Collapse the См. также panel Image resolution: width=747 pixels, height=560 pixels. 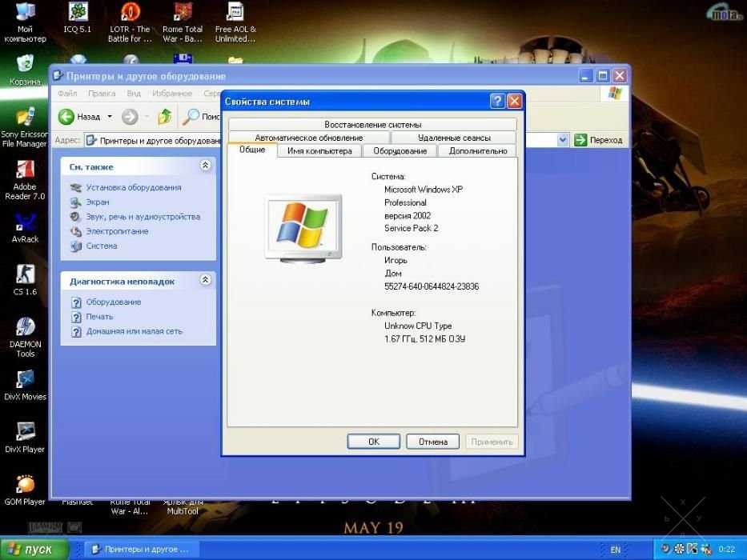click(x=205, y=166)
